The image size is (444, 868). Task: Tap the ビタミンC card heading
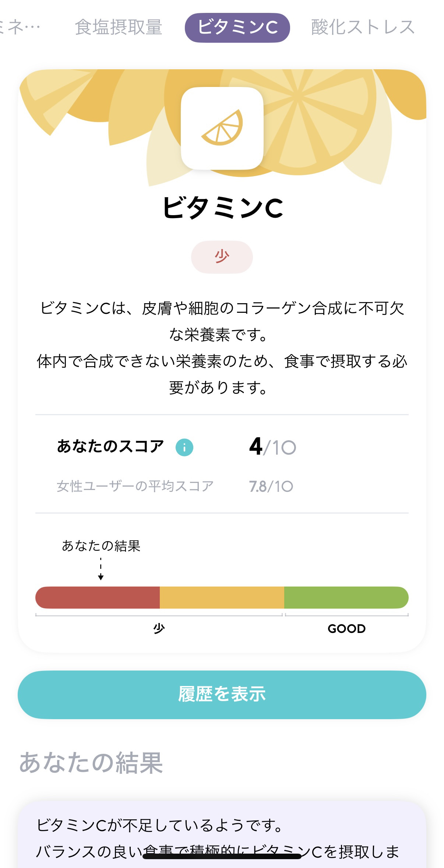click(x=222, y=208)
